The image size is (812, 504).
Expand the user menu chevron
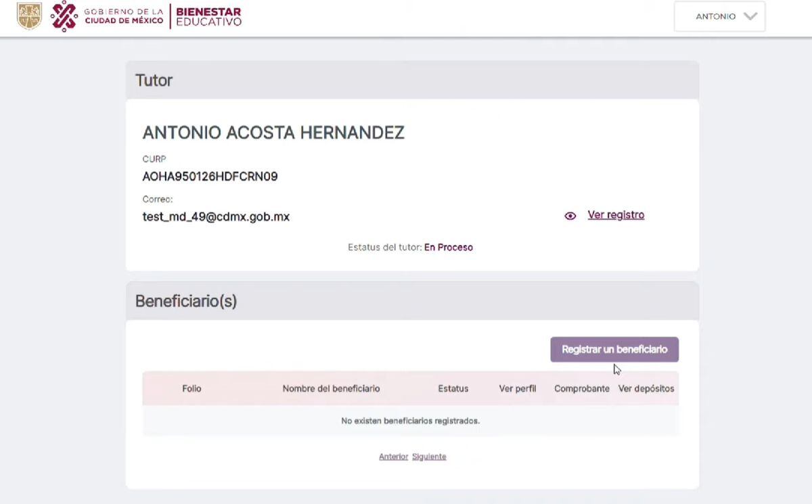coord(750,16)
